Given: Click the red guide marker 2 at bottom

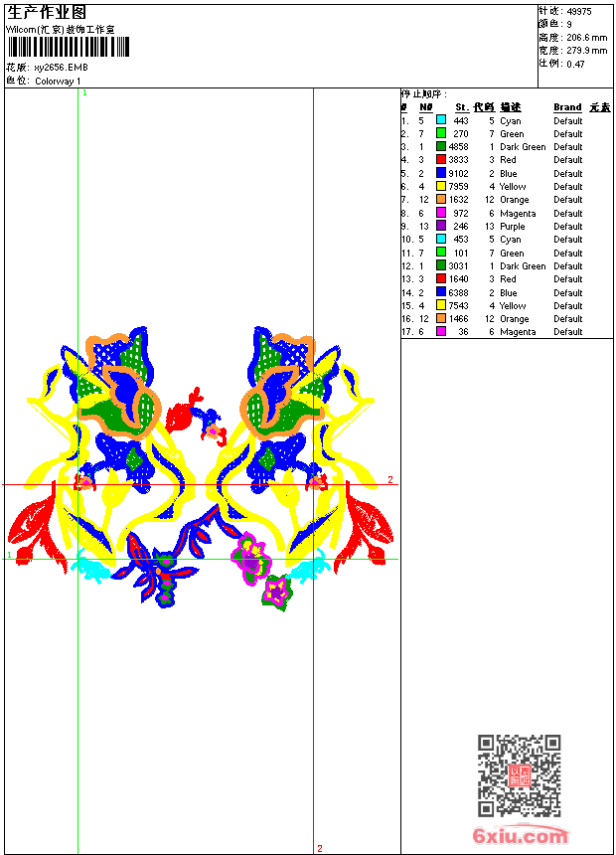Looking at the screenshot, I should (320, 848).
